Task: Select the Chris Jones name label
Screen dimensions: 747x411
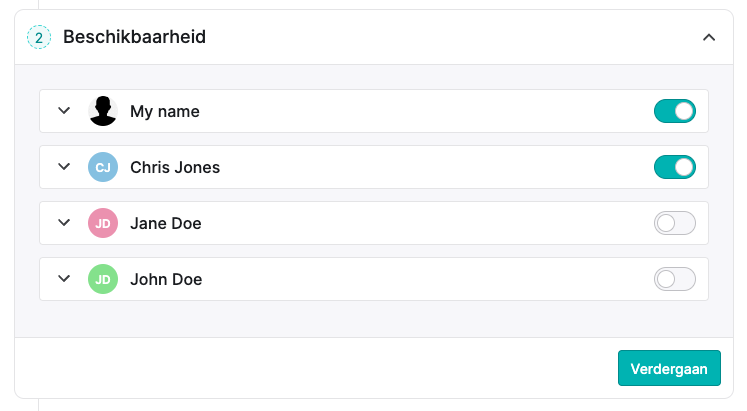Action: coord(175,167)
